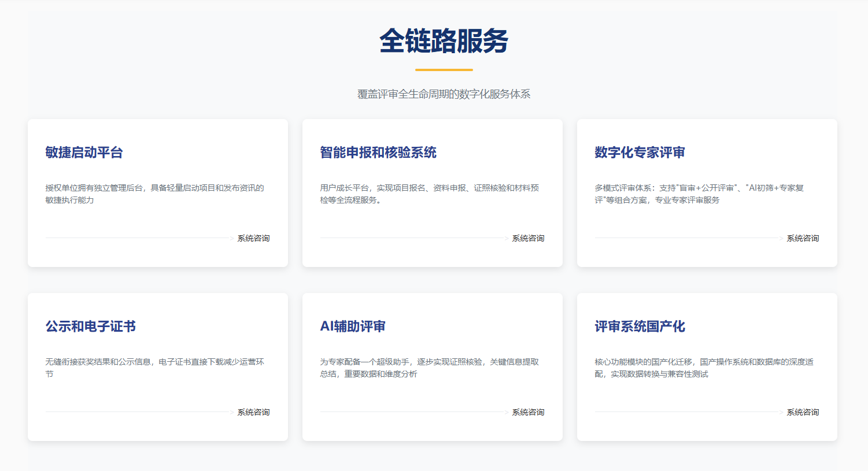Select the 全链路服务 section heading
This screenshot has width=868, height=471.
(444, 41)
